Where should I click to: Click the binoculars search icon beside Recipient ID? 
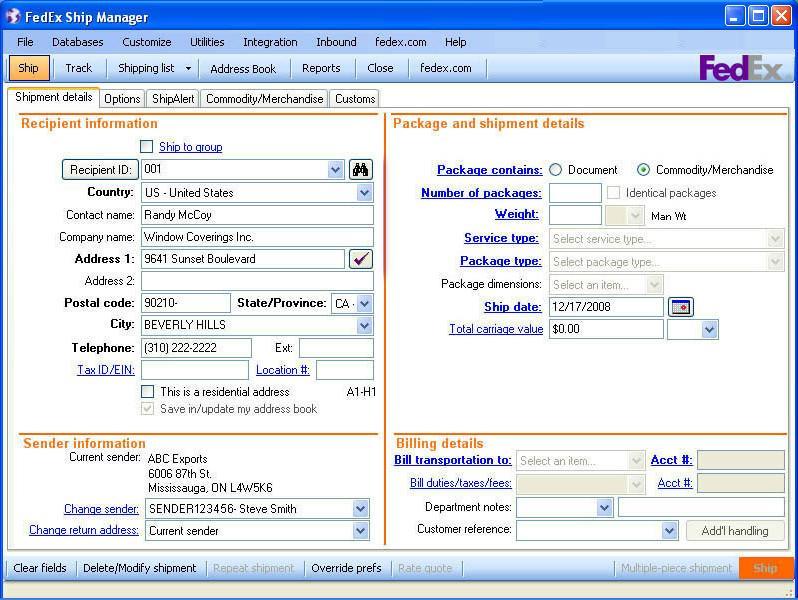click(x=360, y=170)
